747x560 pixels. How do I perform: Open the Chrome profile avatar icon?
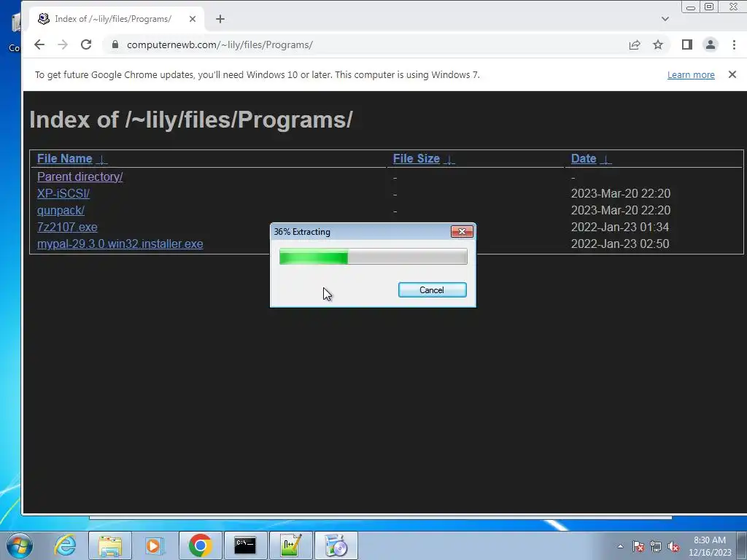(x=710, y=44)
